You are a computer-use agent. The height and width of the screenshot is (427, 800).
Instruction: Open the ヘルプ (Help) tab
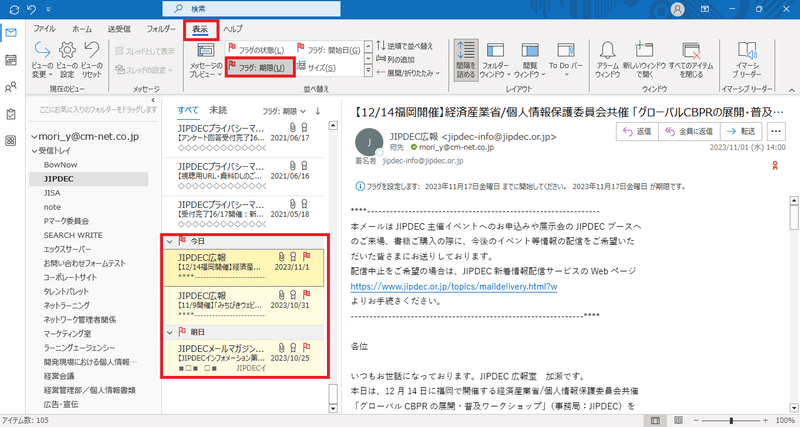tap(233, 30)
